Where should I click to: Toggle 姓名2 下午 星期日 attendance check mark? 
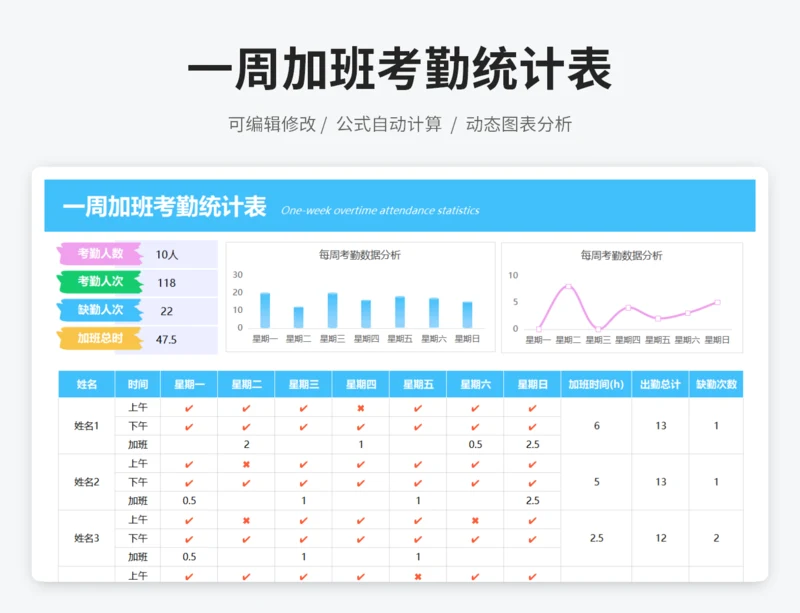532,482
